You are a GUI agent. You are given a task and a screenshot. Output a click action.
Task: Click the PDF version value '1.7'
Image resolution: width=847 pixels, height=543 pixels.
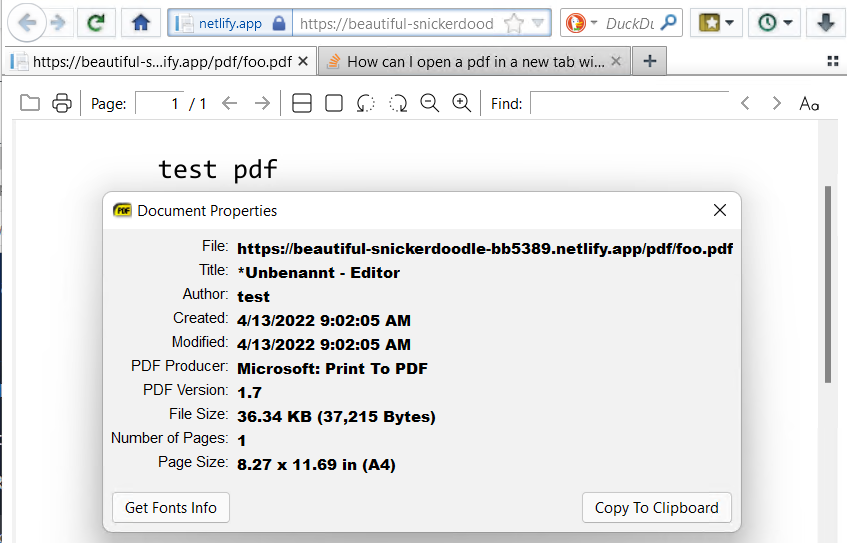tap(250, 392)
